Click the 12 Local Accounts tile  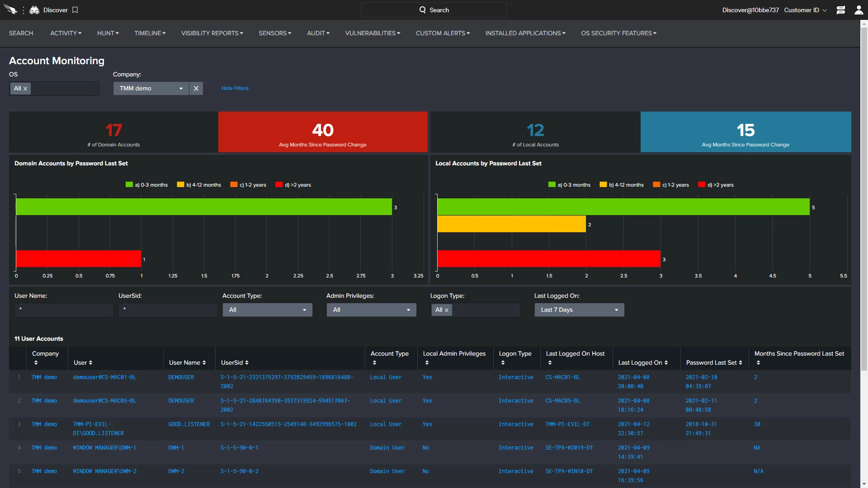click(x=535, y=132)
